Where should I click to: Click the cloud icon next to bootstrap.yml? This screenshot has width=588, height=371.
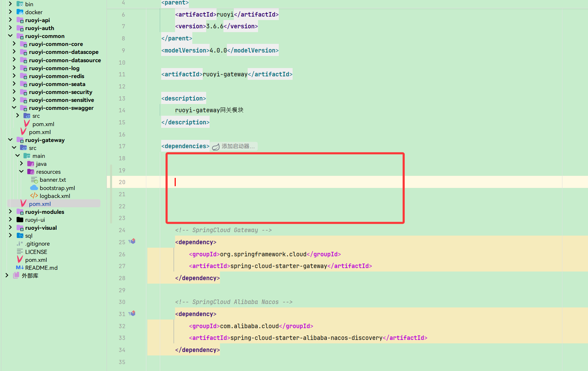(x=34, y=188)
